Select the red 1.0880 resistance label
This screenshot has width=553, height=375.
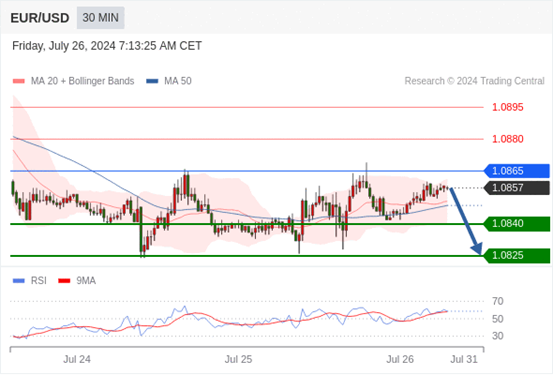508,139
